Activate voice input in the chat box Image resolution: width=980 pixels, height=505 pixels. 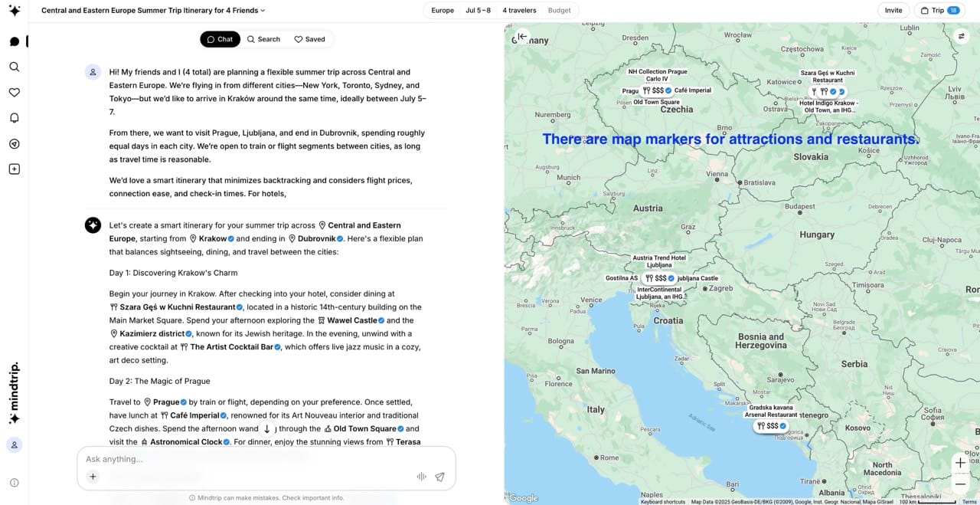point(421,476)
